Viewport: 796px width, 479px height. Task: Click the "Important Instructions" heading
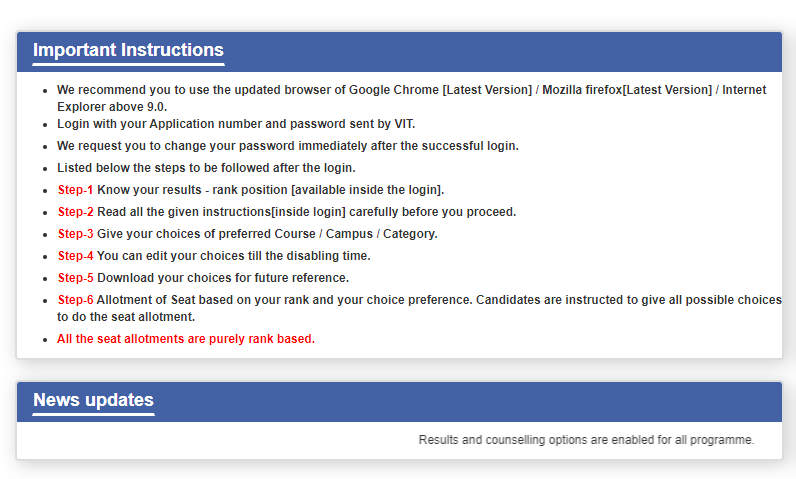pyautogui.click(x=128, y=50)
